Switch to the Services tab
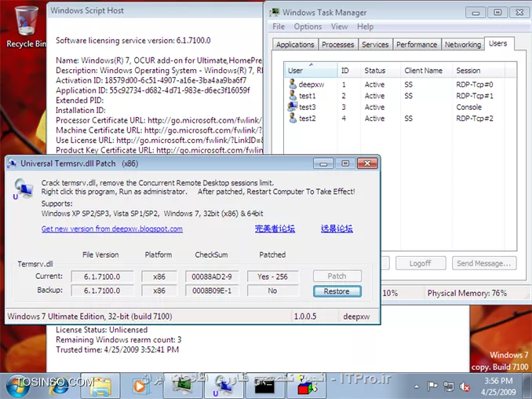Viewport: 532px width, 399px height. [375, 45]
